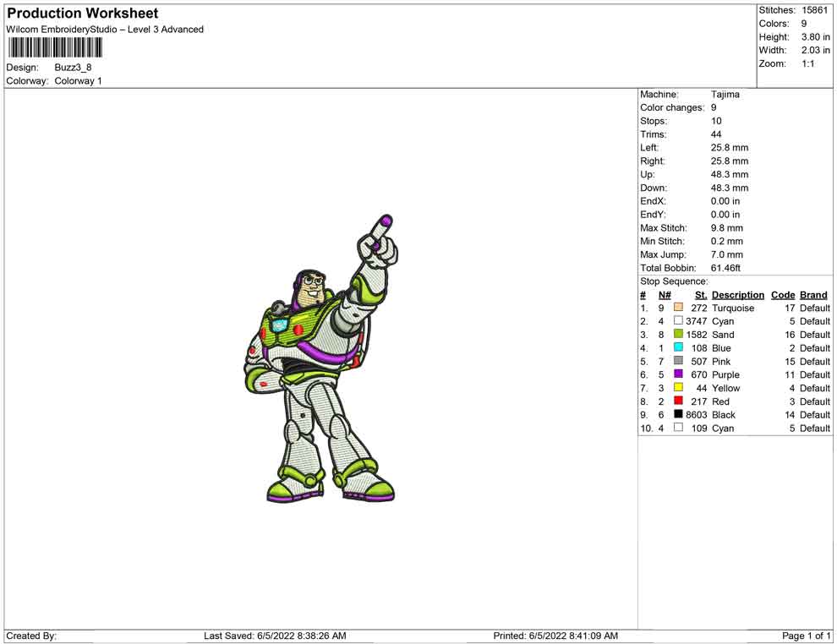
Task: Click the Blue row cyan swatch
Action: pyautogui.click(x=678, y=347)
